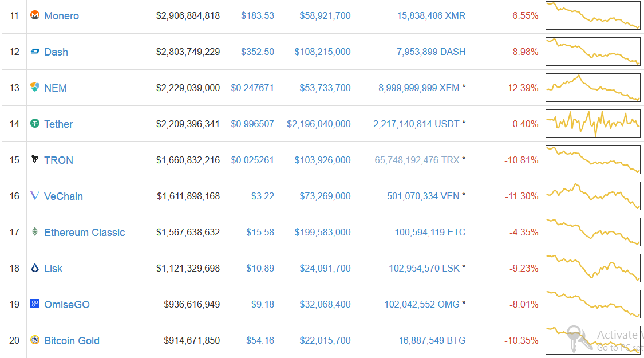Open Tether 24h volume $2,196,040,000
The width and height of the screenshot is (644, 358).
(x=319, y=124)
